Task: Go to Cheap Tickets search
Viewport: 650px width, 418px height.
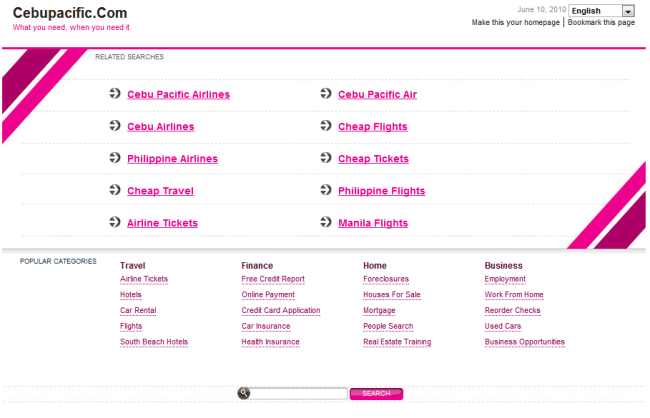Action: point(373,159)
